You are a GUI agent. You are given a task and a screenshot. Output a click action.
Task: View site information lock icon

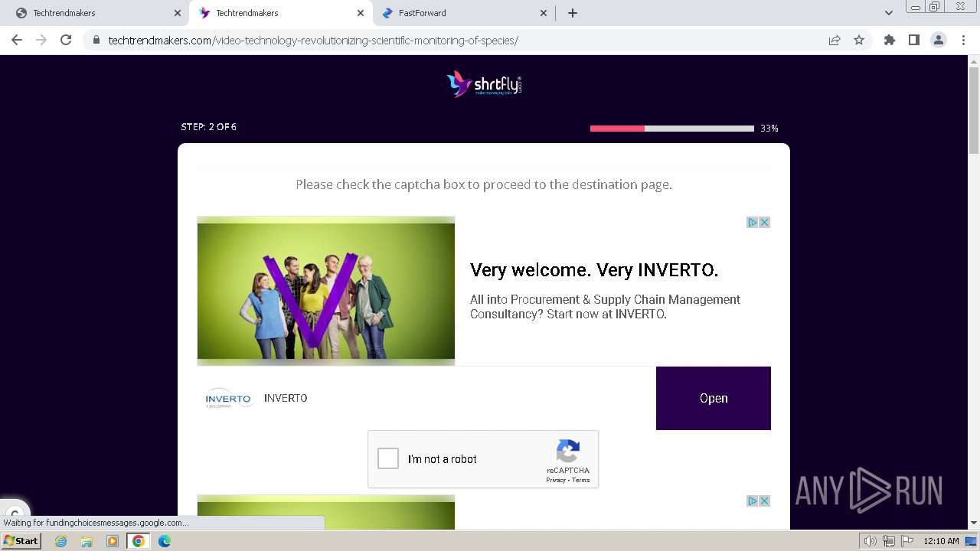click(x=96, y=40)
